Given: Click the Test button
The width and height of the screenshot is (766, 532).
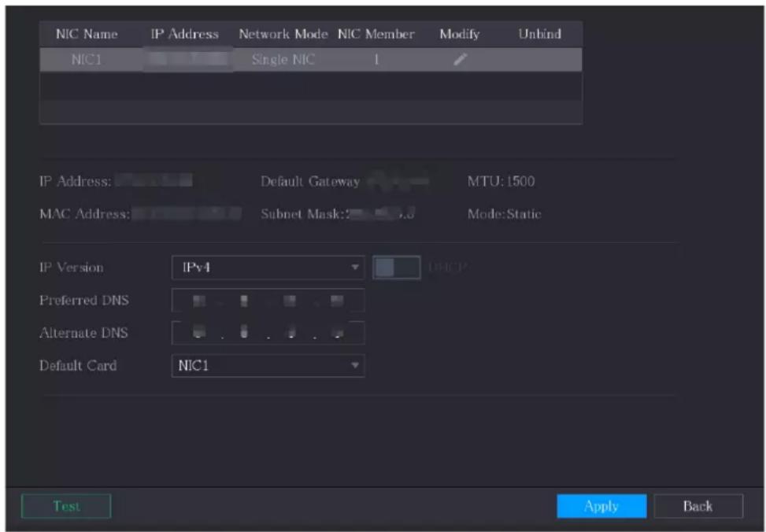Looking at the screenshot, I should point(66,506).
